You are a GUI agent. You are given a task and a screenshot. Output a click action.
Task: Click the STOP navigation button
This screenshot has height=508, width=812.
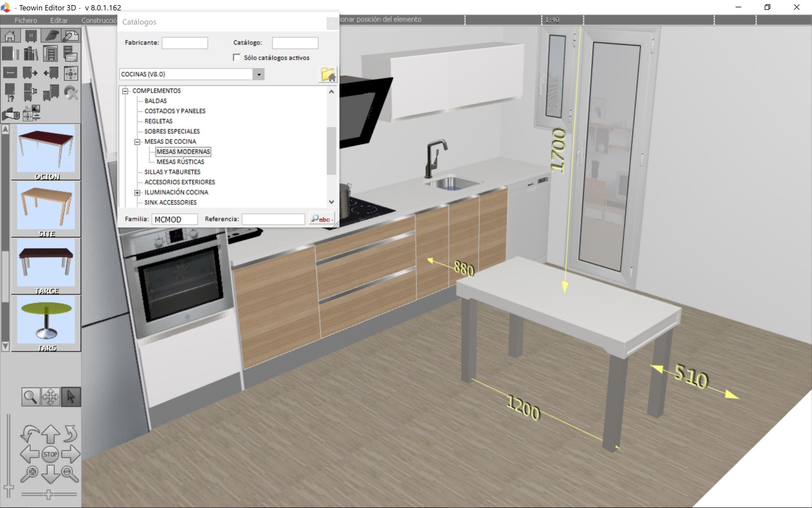tap(50, 454)
